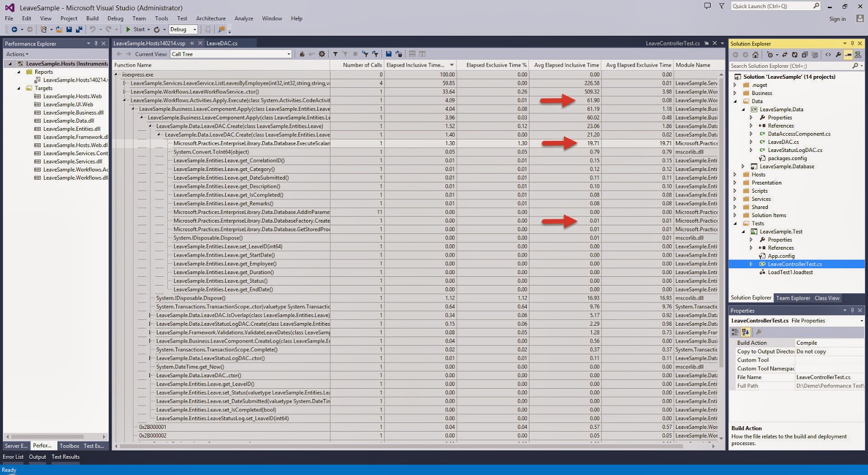Select the Build Action property value Compile
This screenshot has height=475, width=868.
(829, 343)
